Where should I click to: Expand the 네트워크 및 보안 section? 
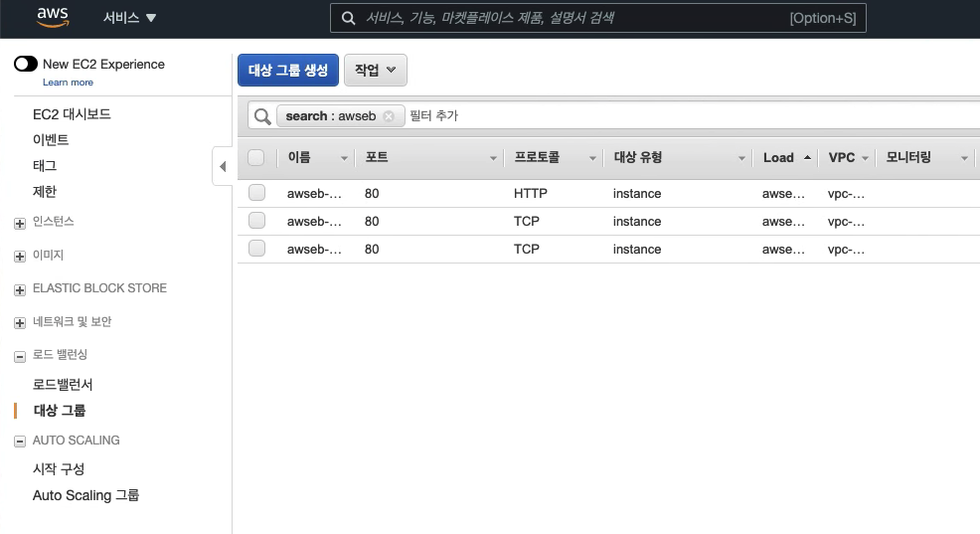tap(20, 323)
